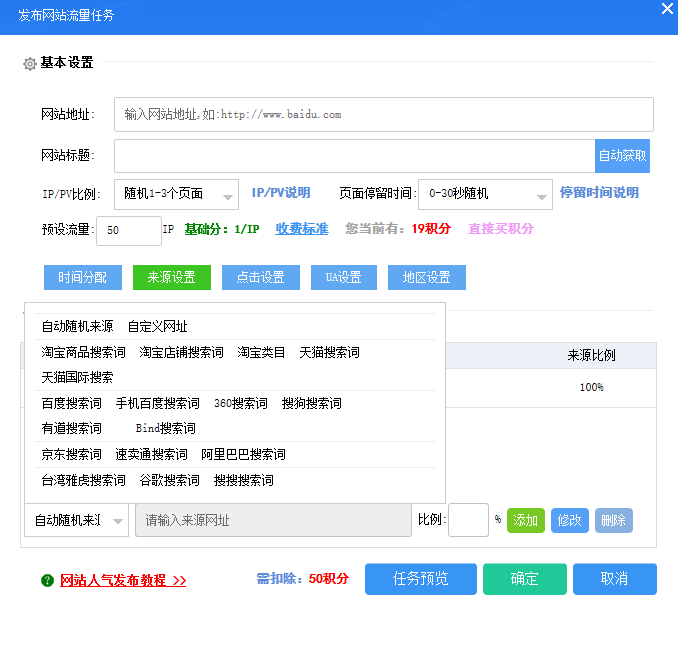Pick 京东搜索词 from the list
This screenshot has height=654, width=678.
click(x=71, y=454)
